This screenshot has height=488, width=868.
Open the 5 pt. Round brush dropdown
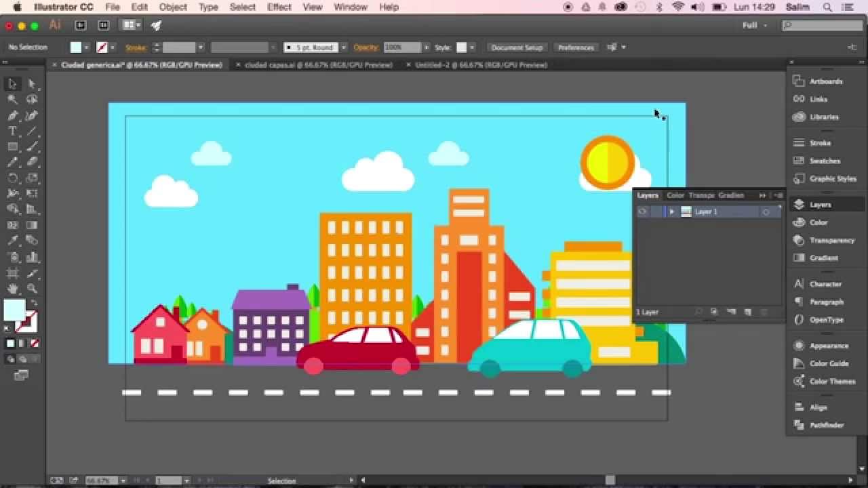click(x=343, y=47)
